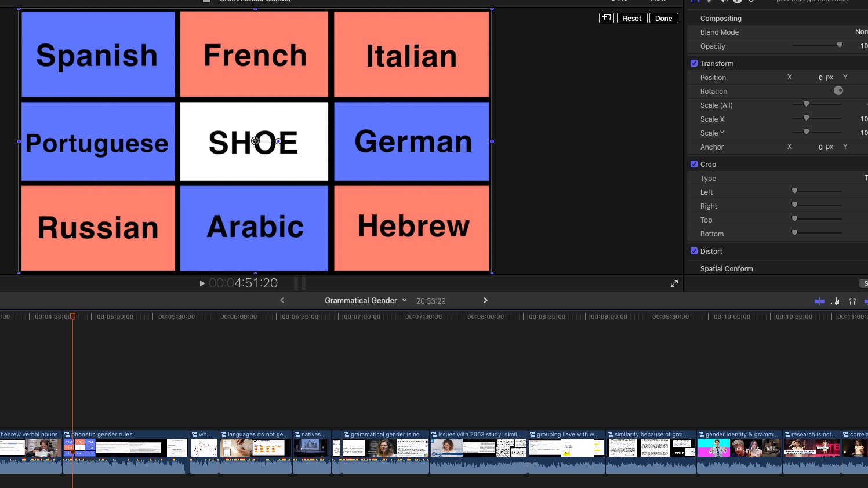Click the 00:07:00:00 mark on the ruler
This screenshot has height=488, width=868.
point(362,316)
